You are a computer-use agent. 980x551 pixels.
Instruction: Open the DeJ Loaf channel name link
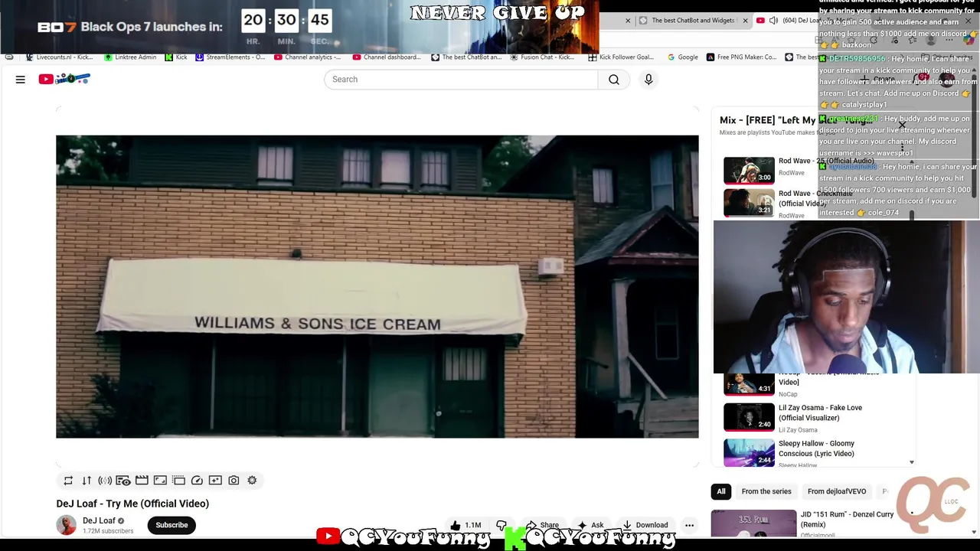coord(99,520)
